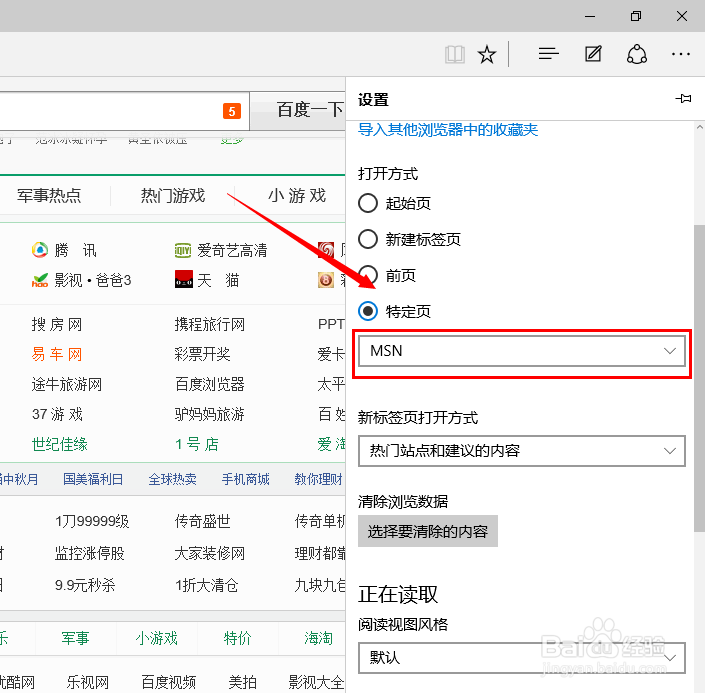Open orange 易车网 link
The image size is (705, 693).
pos(57,354)
